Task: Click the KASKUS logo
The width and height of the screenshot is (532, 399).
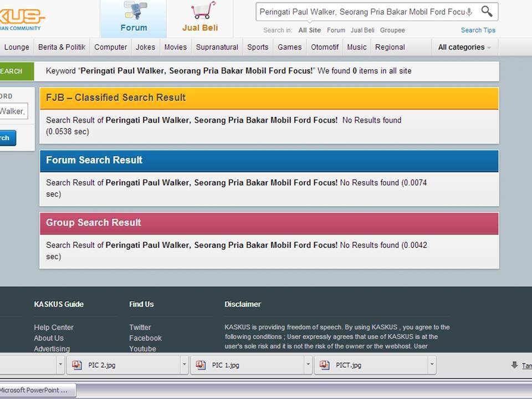Action: 21,19
